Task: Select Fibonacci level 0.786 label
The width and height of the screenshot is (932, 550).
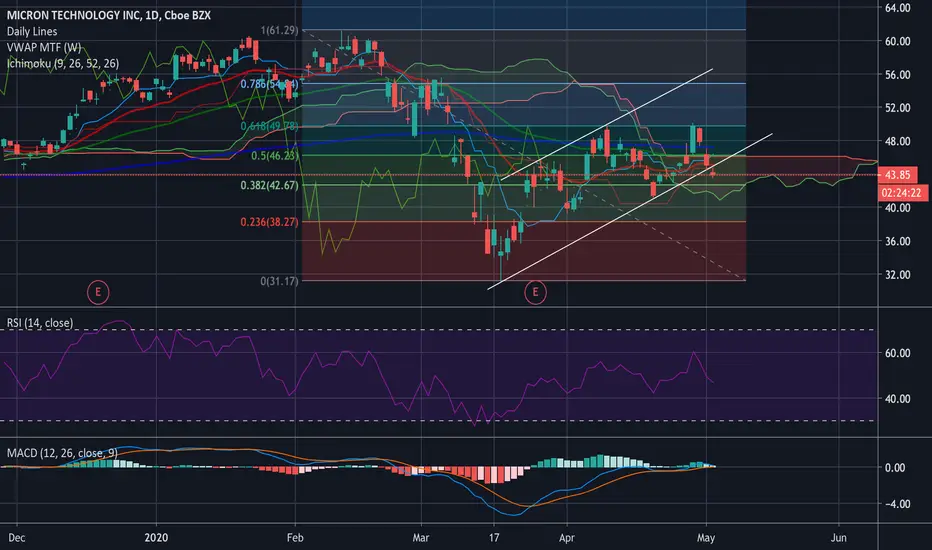Action: click(269, 84)
